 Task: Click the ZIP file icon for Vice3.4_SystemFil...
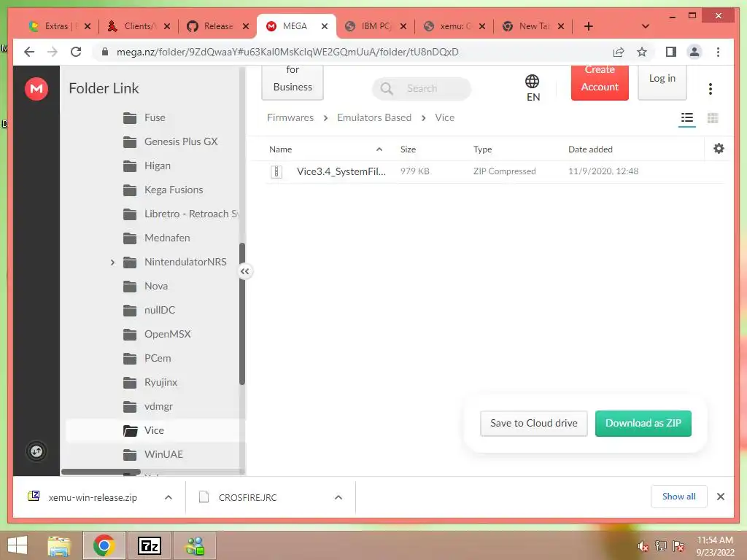pyautogui.click(x=276, y=171)
